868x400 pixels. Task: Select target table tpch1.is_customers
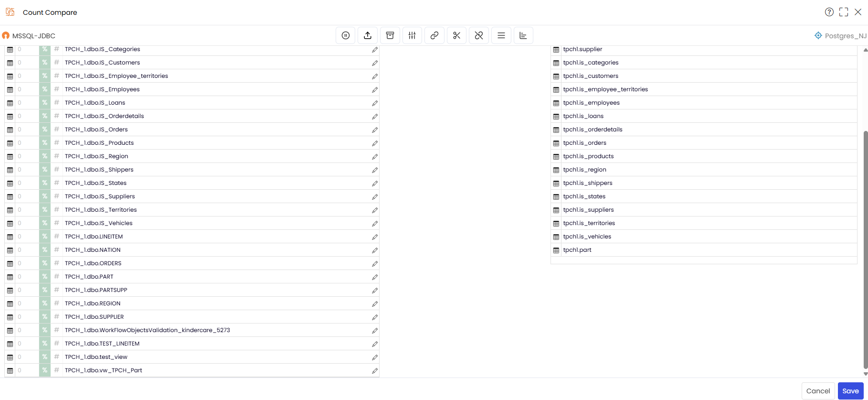point(704,76)
